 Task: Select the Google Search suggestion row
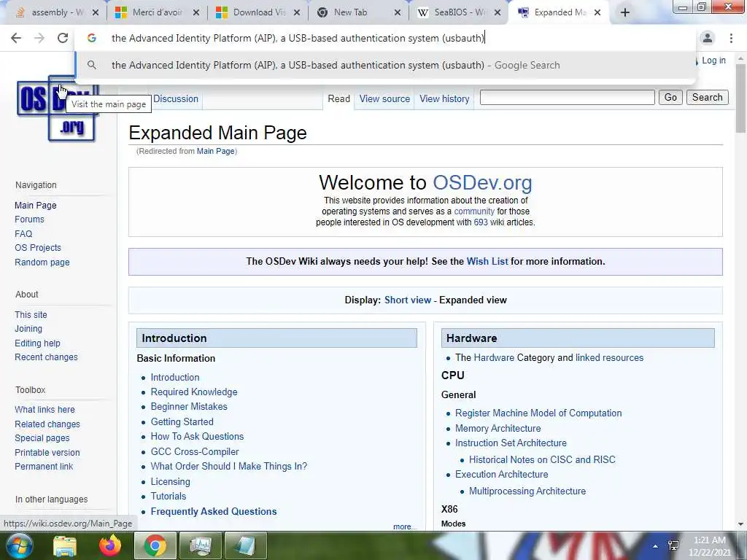pos(385,65)
